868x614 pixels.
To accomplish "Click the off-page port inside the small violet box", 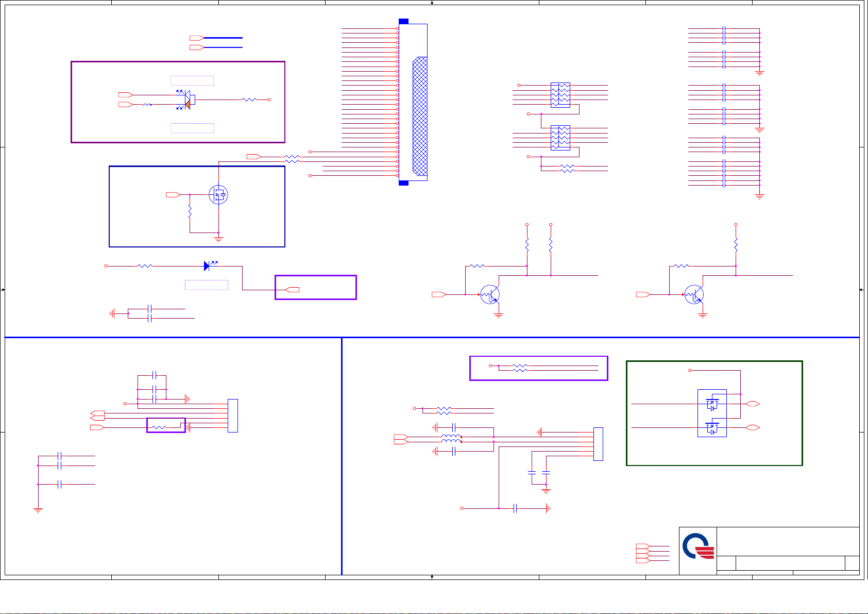I will [x=292, y=290].
